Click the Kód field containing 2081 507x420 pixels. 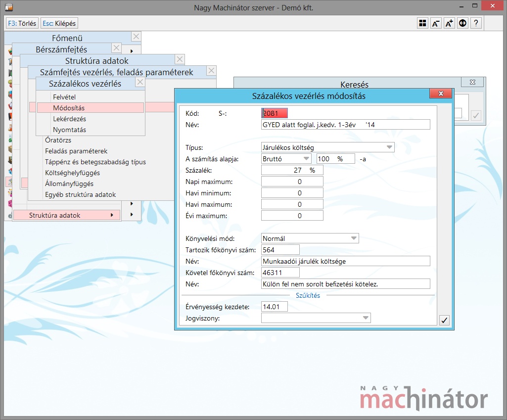(x=274, y=113)
